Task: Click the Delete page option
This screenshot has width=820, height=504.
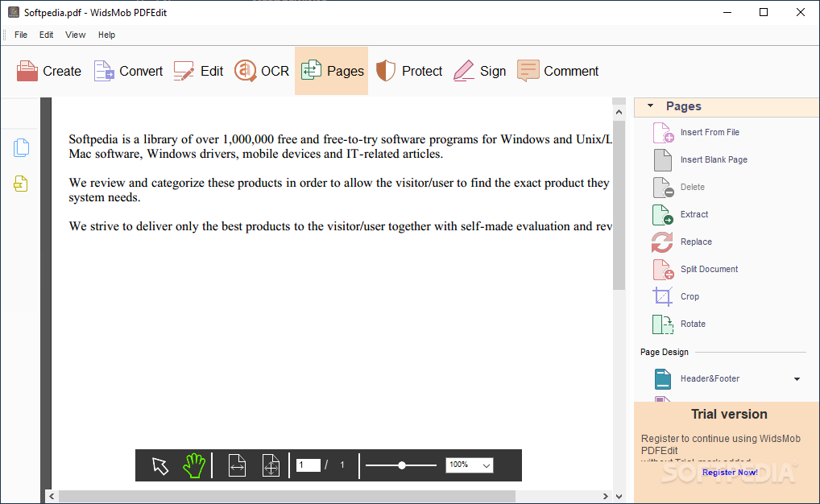Action: (679, 187)
